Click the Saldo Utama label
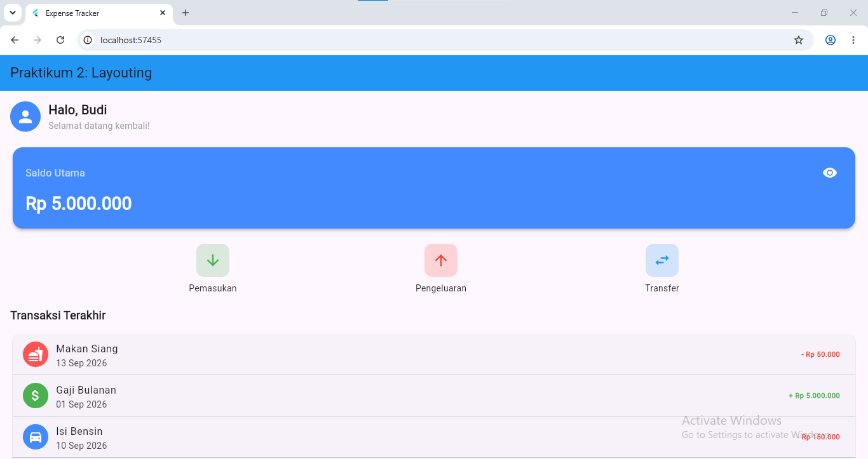 click(55, 173)
